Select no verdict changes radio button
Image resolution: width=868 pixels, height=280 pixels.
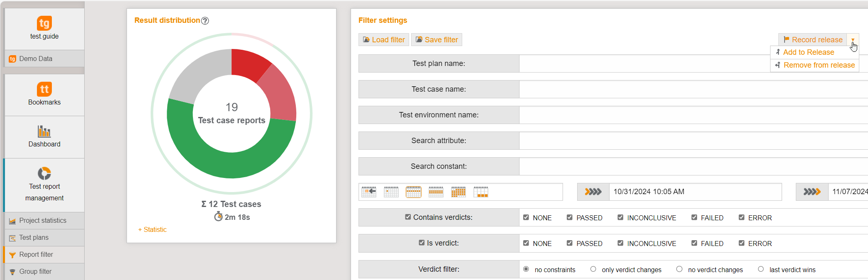tap(679, 269)
